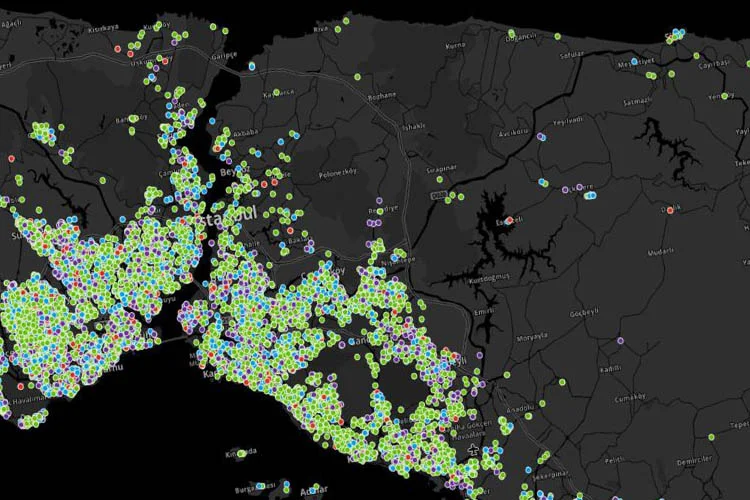Click the green marker above Demirciler
The image size is (750, 500).
pos(712,437)
